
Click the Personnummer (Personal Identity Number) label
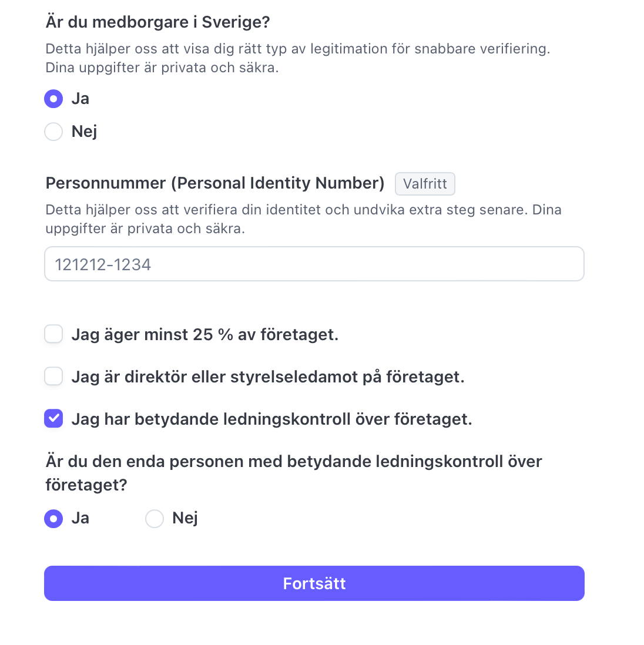tap(215, 183)
